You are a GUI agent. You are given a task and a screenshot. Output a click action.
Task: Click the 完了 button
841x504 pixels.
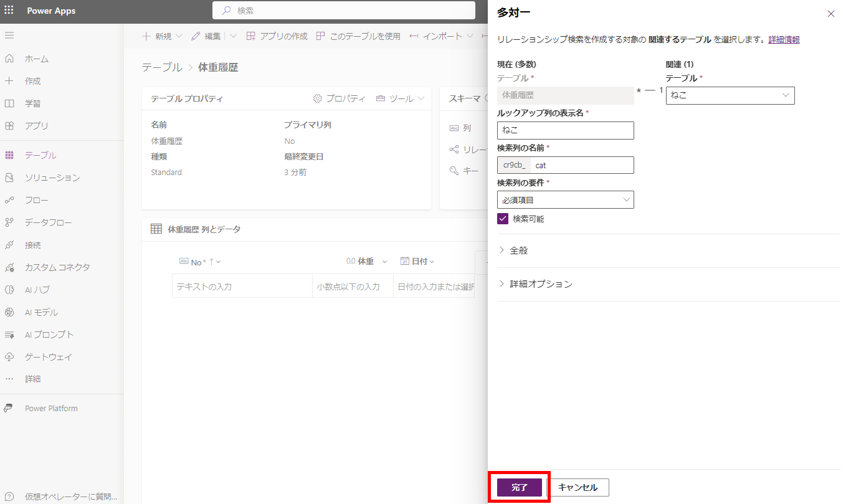(x=519, y=487)
